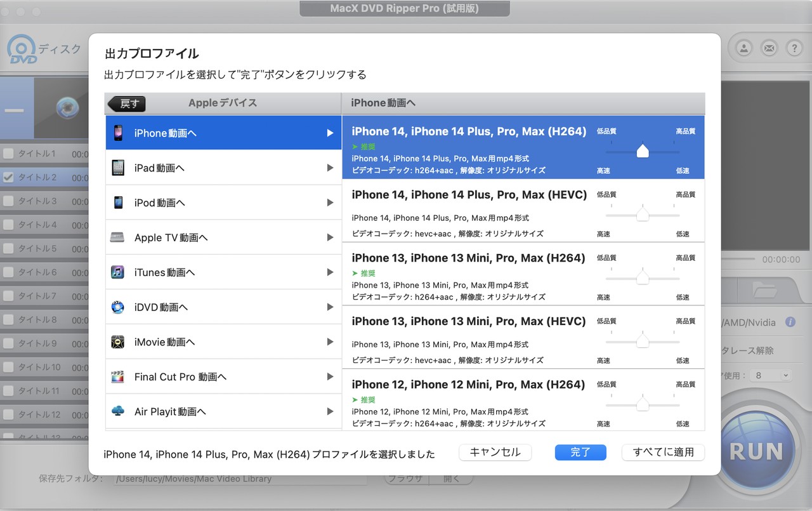
Task: Check the タイトル7 checkbox
Action: tap(8, 296)
